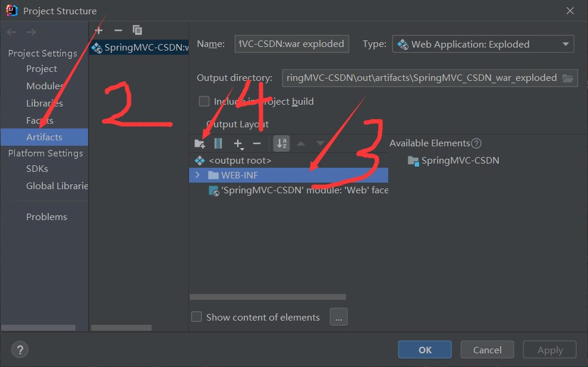Click the Available Elements help question mark

point(476,143)
